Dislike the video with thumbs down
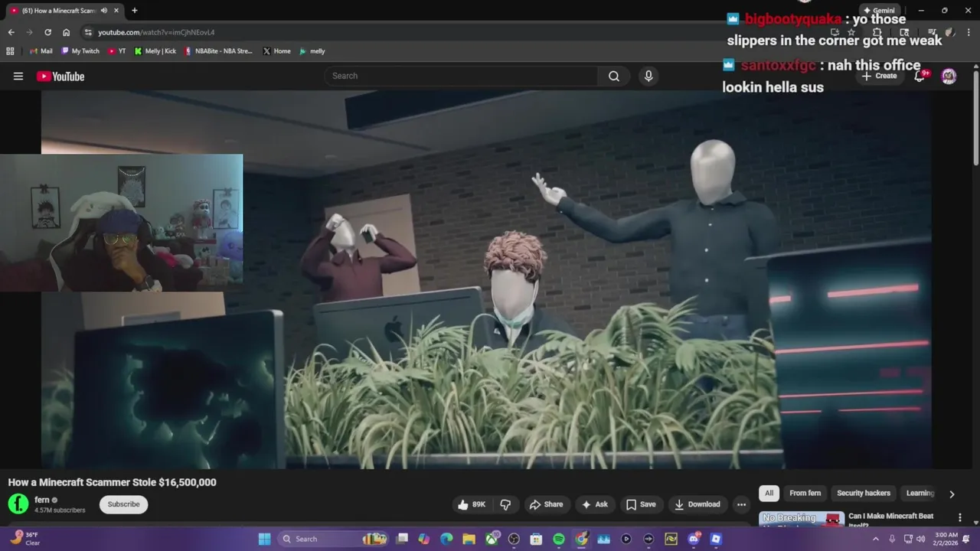This screenshot has height=551, width=980. [505, 504]
